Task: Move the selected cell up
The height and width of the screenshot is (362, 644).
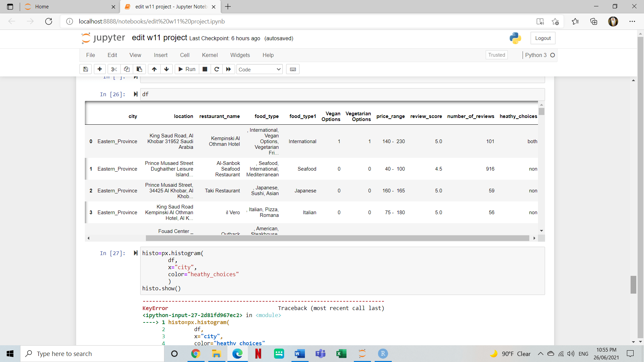Action: click(154, 69)
